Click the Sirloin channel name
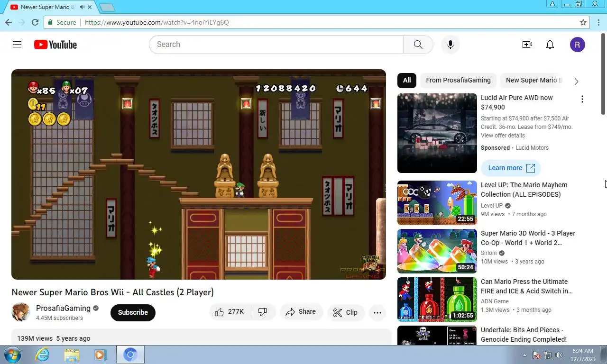 488,253
